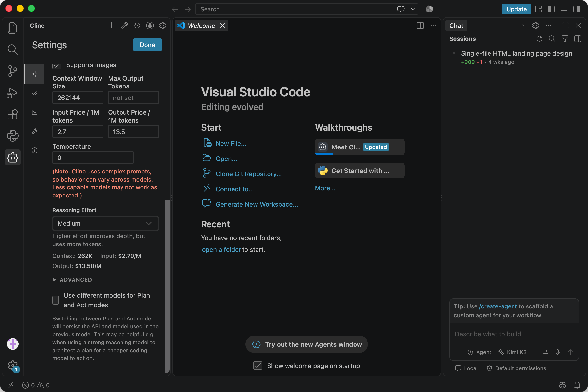
Task: Click the Temperature input field
Action: click(x=93, y=158)
